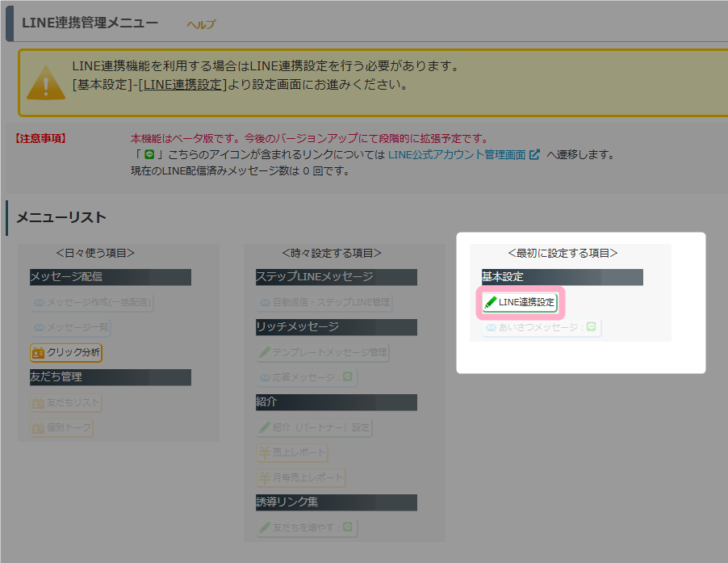Open the LINE連携設定 button
This screenshot has height=563, width=728.
(x=520, y=302)
